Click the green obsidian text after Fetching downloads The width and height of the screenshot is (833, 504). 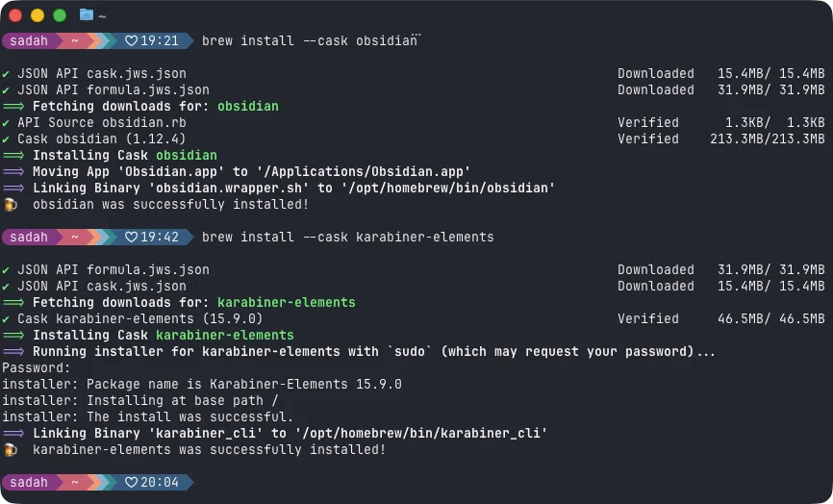[247, 106]
